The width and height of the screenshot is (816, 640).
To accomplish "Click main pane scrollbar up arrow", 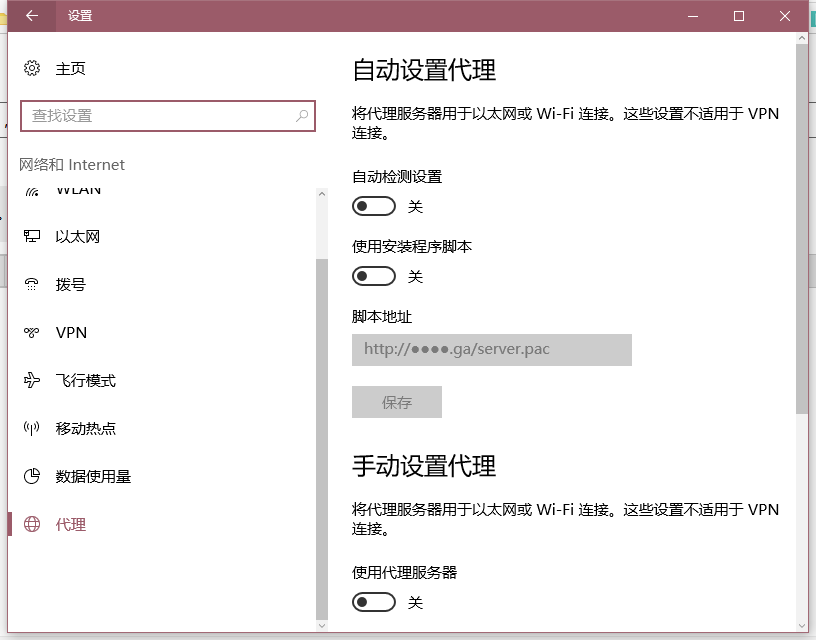I will pos(801,38).
